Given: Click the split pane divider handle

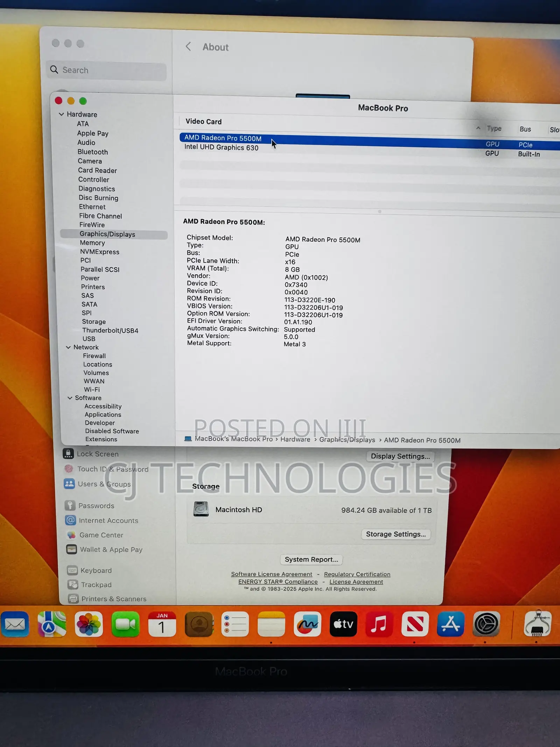Looking at the screenshot, I should click(x=379, y=211).
